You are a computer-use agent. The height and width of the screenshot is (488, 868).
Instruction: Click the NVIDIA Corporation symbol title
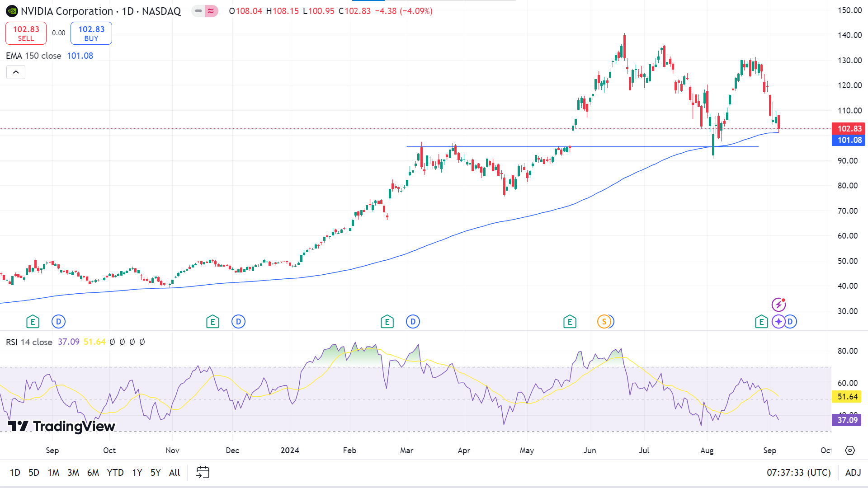tap(67, 11)
